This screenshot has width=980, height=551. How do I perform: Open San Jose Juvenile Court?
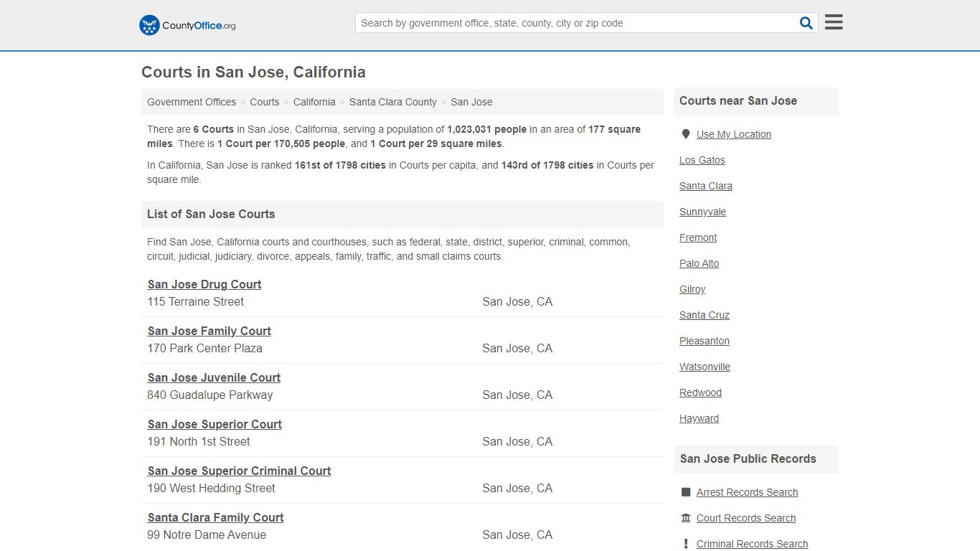(x=214, y=377)
